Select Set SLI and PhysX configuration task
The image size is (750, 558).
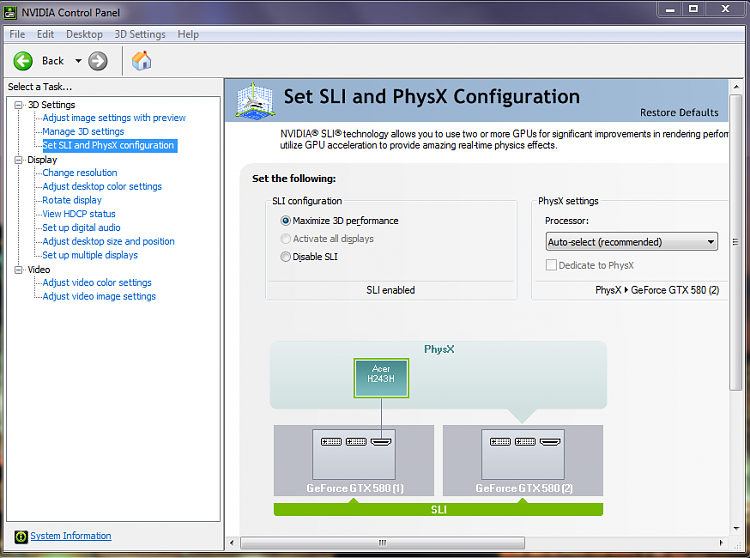[108, 145]
